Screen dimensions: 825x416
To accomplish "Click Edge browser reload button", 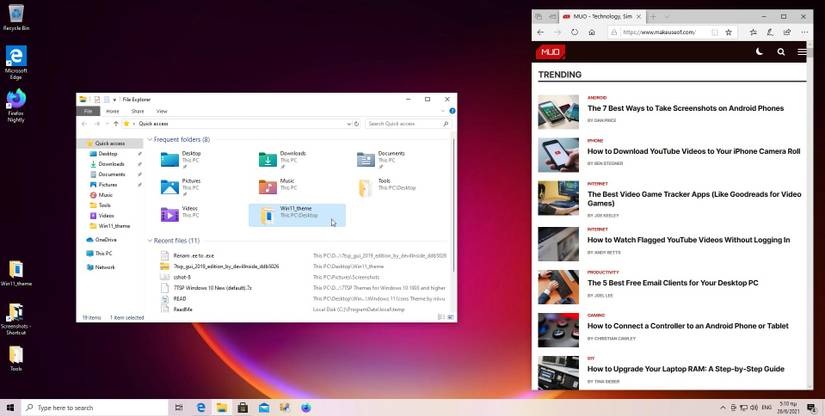I will pyautogui.click(x=575, y=32).
